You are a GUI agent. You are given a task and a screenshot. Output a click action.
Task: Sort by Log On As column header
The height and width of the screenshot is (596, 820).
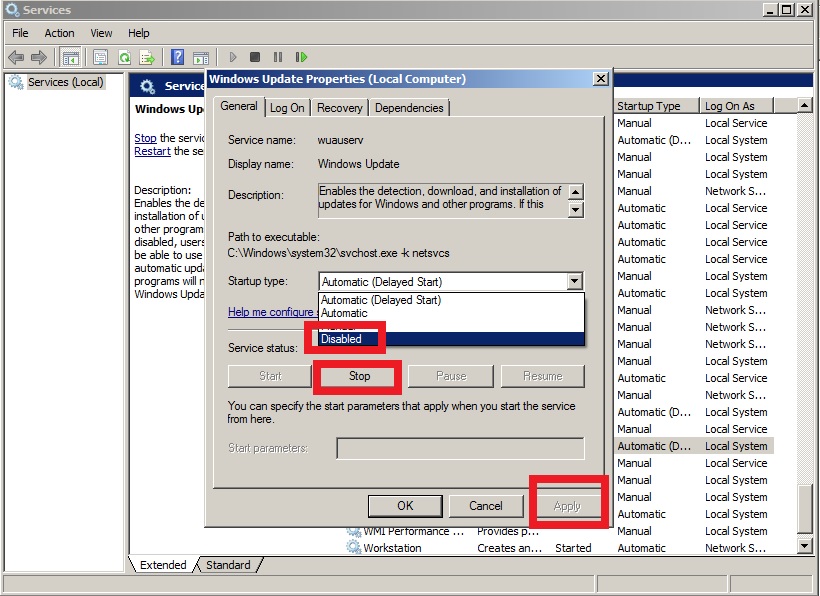pos(736,106)
